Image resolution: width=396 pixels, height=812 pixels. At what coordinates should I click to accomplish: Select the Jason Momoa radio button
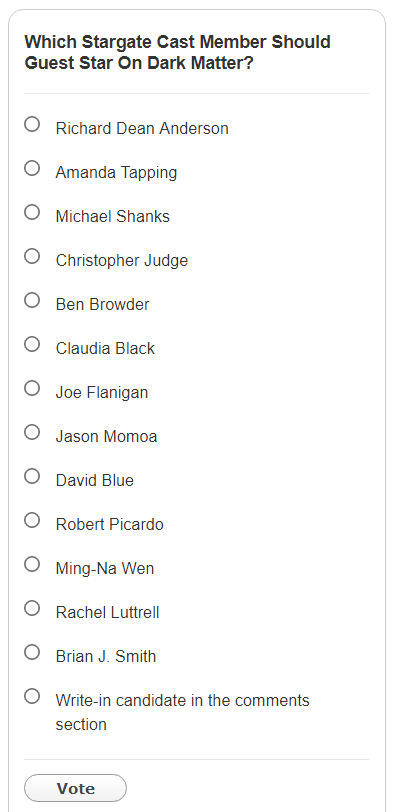[x=32, y=432]
